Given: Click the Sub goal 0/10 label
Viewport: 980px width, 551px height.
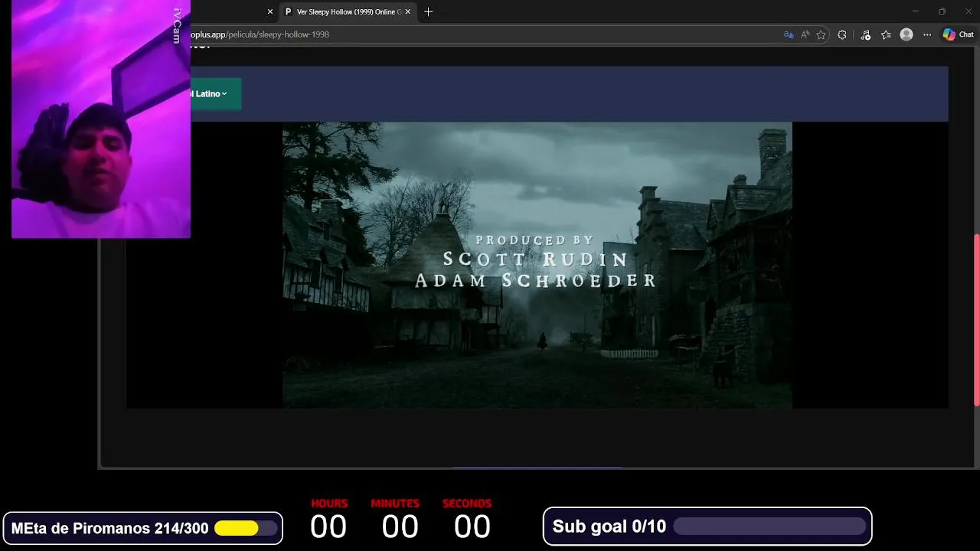Looking at the screenshot, I should point(609,527).
